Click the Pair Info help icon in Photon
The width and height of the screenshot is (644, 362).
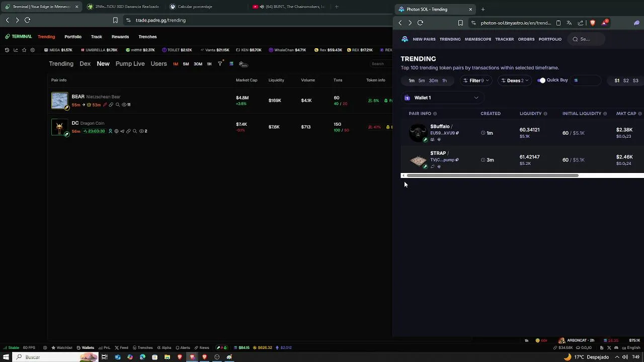coord(435,114)
